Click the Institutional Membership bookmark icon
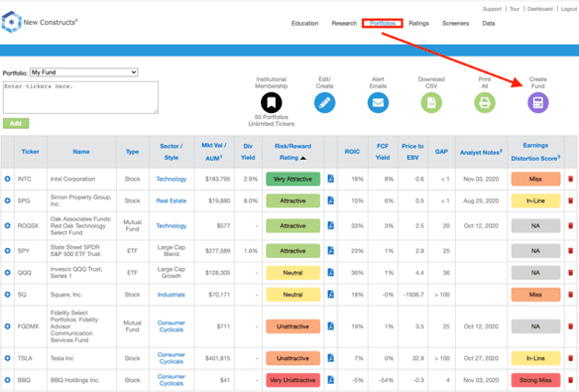The width and height of the screenshot is (579, 392). coord(271,103)
